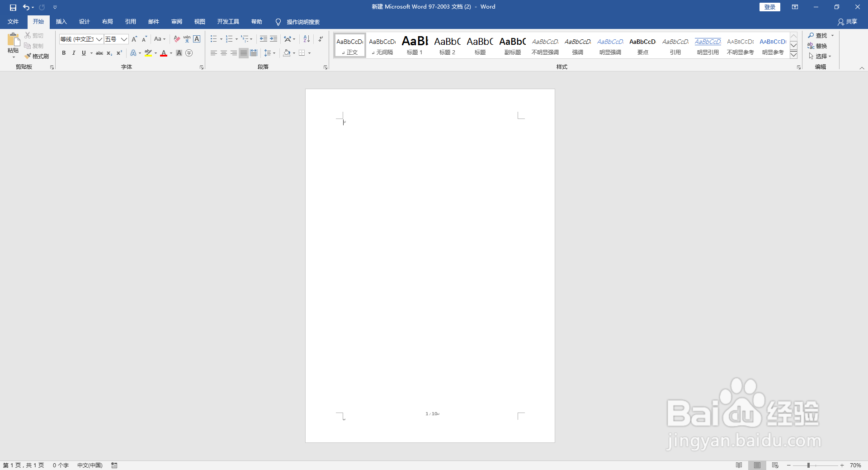
Task: Select the Format Painter tool
Action: pyautogui.click(x=37, y=56)
